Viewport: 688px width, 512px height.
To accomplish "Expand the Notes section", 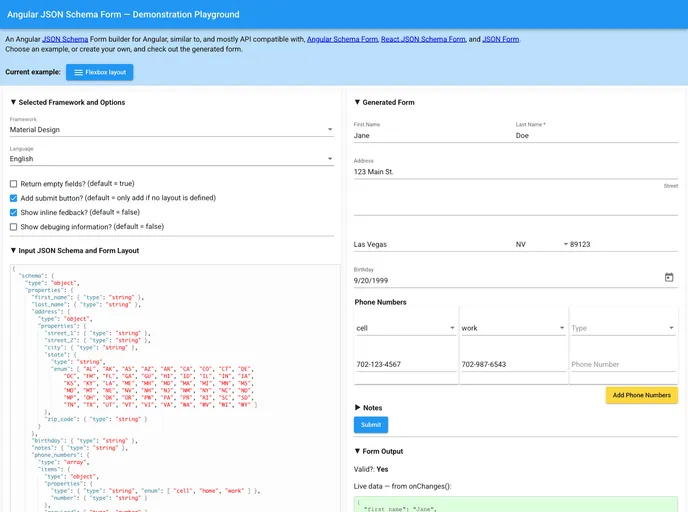I will (369, 408).
